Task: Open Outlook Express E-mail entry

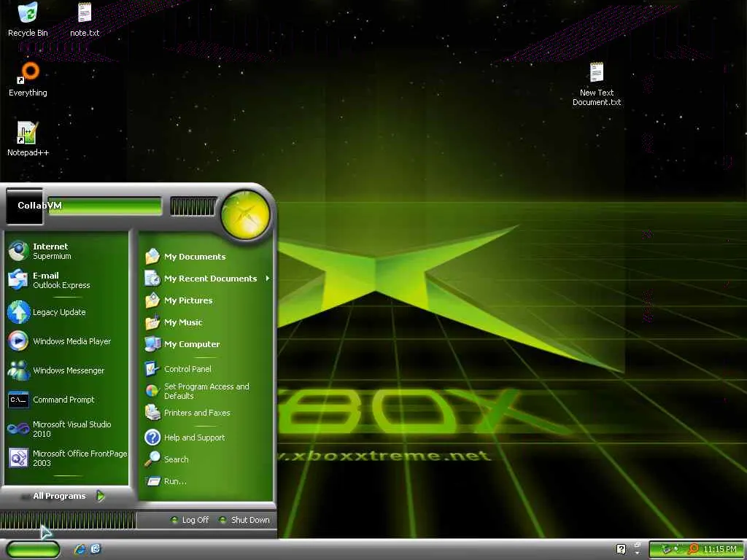Action: (66, 280)
